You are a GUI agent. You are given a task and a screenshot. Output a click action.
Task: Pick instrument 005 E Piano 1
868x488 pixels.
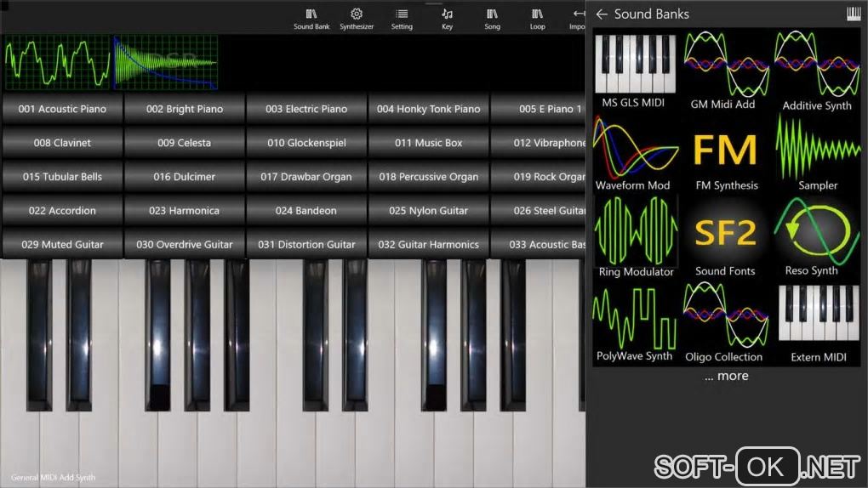click(539, 109)
